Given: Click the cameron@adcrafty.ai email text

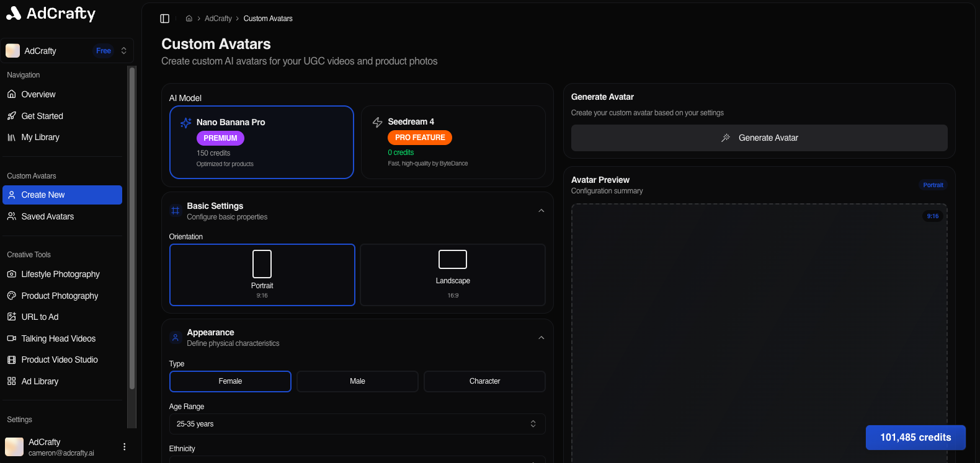Looking at the screenshot, I should [x=61, y=453].
